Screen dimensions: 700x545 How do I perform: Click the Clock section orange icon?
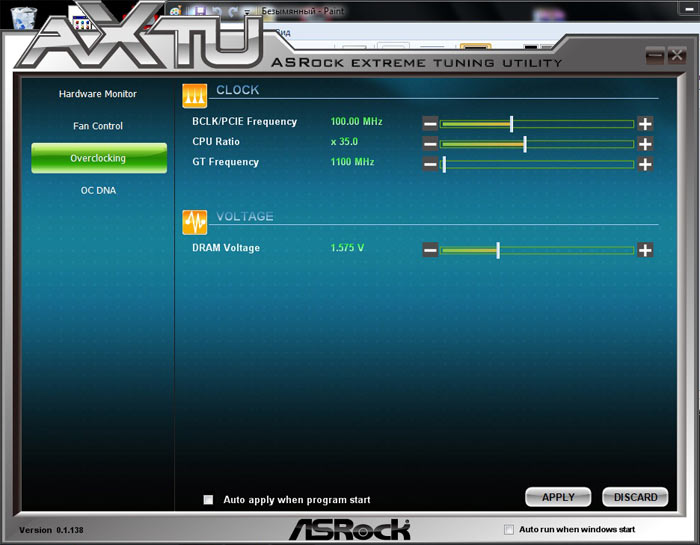tap(195, 96)
